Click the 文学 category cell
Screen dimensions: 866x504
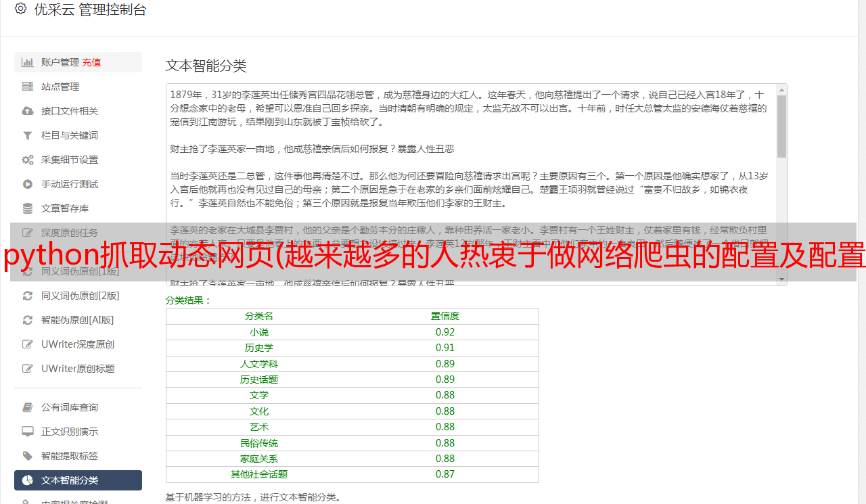pyautogui.click(x=259, y=395)
